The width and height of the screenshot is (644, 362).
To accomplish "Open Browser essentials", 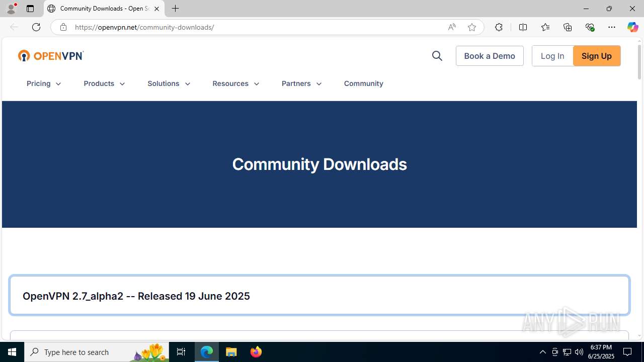I will [x=590, y=27].
